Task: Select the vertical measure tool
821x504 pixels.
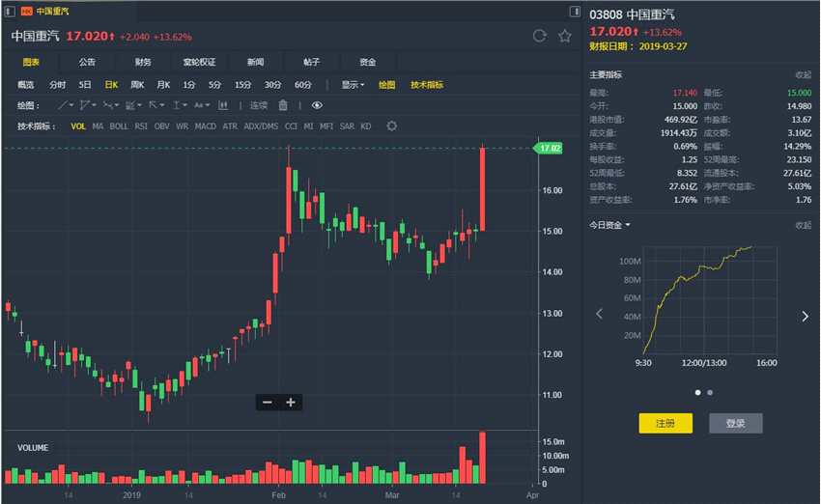Action: (x=177, y=105)
